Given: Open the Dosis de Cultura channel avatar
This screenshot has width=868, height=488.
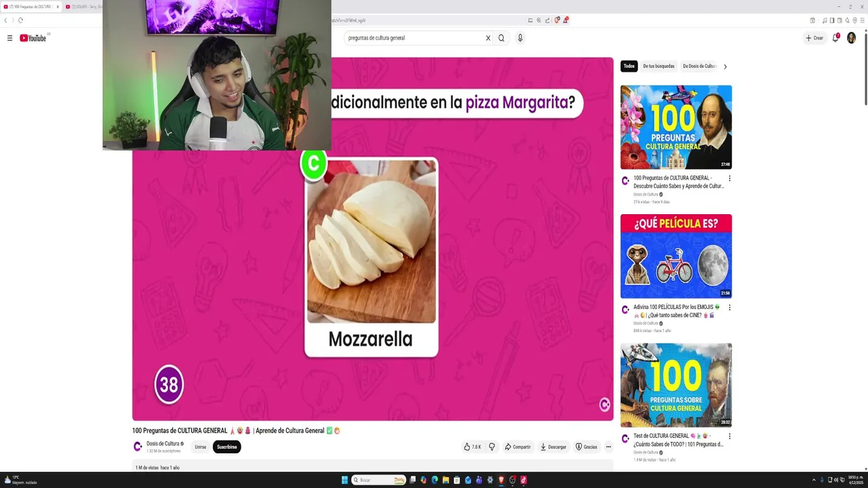Looking at the screenshot, I should [x=138, y=447].
